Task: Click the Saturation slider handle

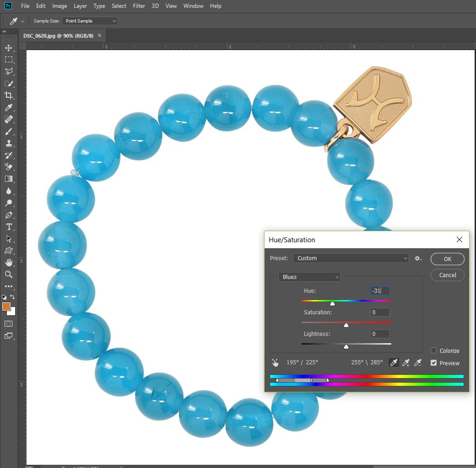Action: point(346,325)
